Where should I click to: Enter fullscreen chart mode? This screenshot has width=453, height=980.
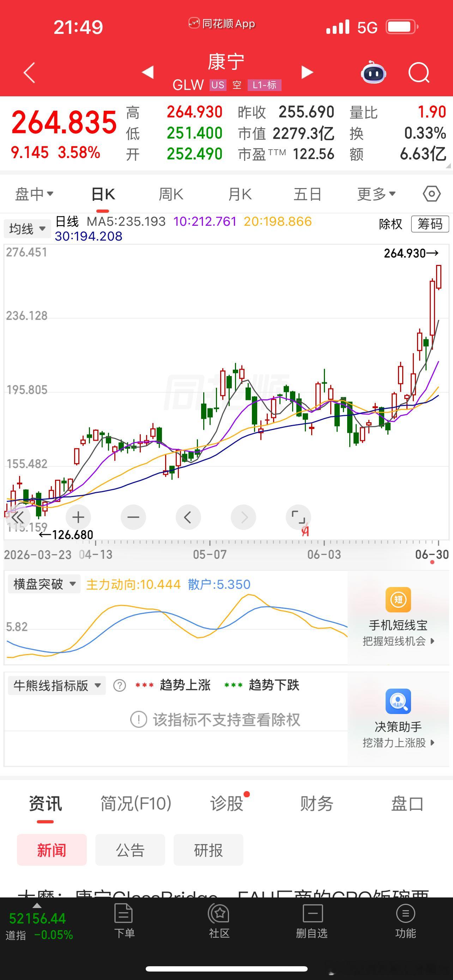[x=298, y=517]
